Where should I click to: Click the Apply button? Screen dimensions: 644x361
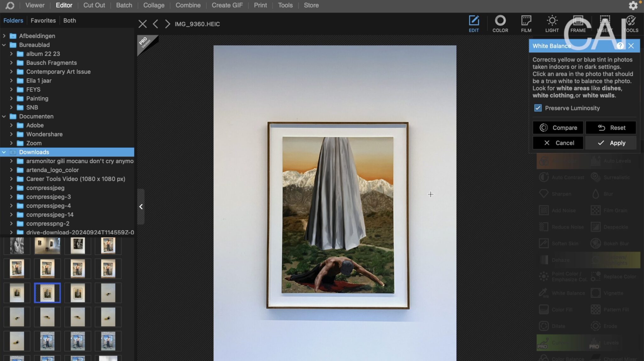(610, 143)
